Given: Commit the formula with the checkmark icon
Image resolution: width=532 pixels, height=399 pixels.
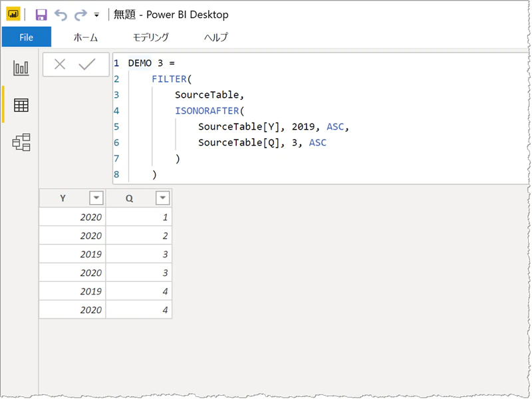Looking at the screenshot, I should pyautogui.click(x=87, y=64).
